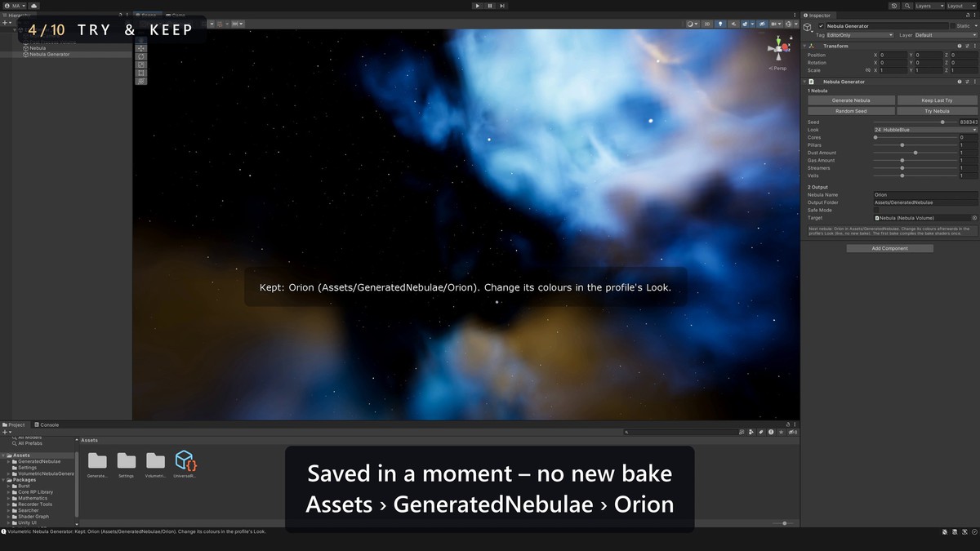Screen dimensions: 980x551
Task: Toggle constrained proportions link for Scale
Action: pyautogui.click(x=866, y=70)
